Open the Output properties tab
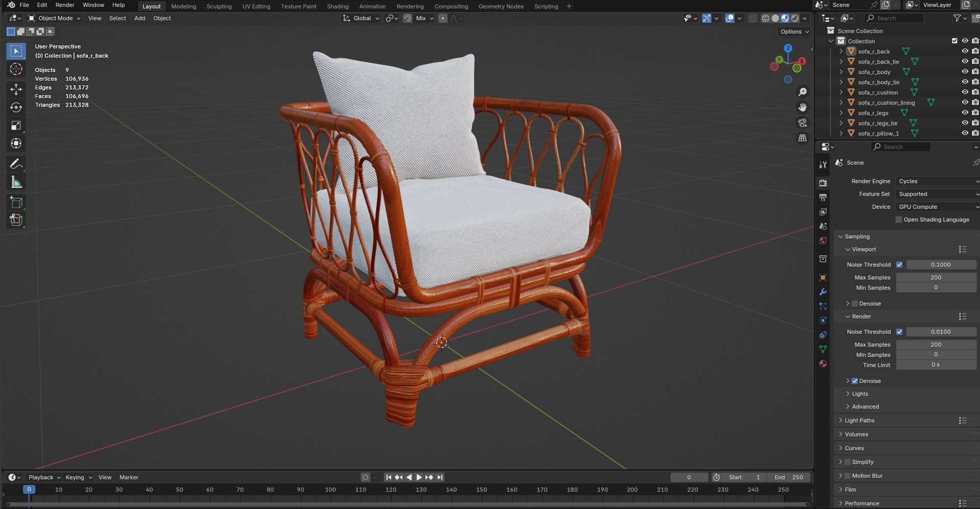This screenshot has height=509, width=980. 823,197
